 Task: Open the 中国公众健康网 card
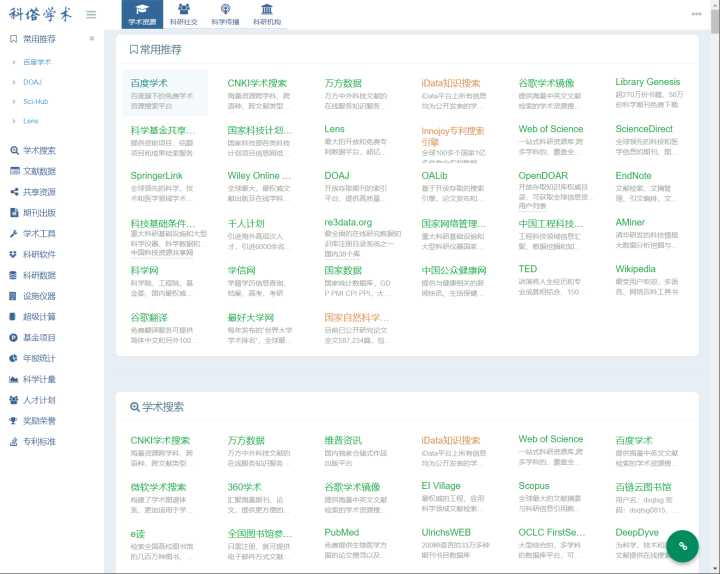tap(456, 281)
